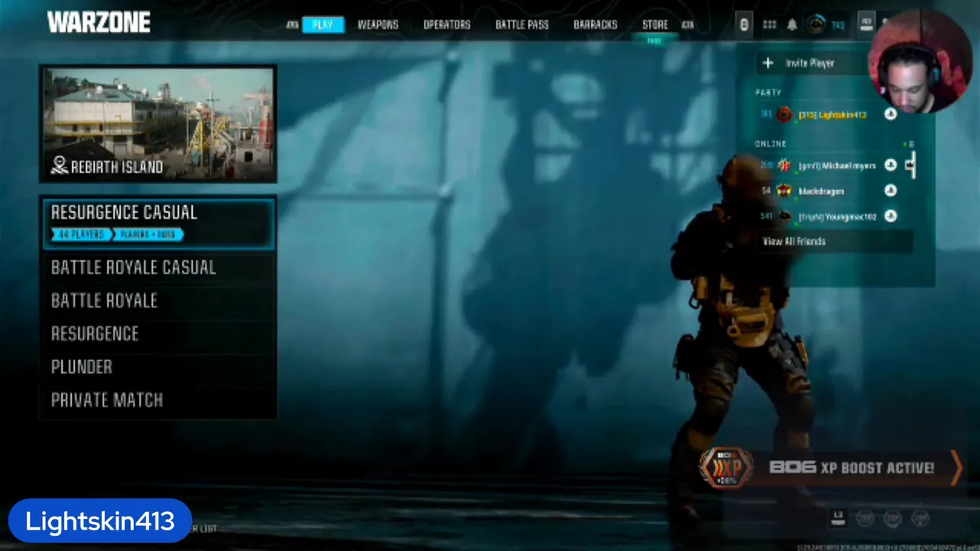Click the players count tag under Resurgence Casual
Viewport: 980px width, 551px height.
pyautogui.click(x=80, y=234)
